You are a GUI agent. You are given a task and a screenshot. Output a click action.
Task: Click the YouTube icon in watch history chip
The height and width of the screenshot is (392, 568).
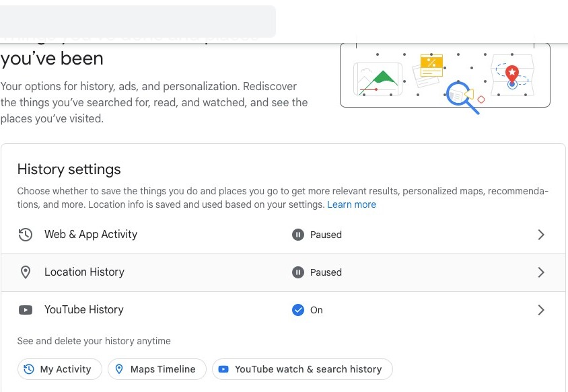[223, 369]
